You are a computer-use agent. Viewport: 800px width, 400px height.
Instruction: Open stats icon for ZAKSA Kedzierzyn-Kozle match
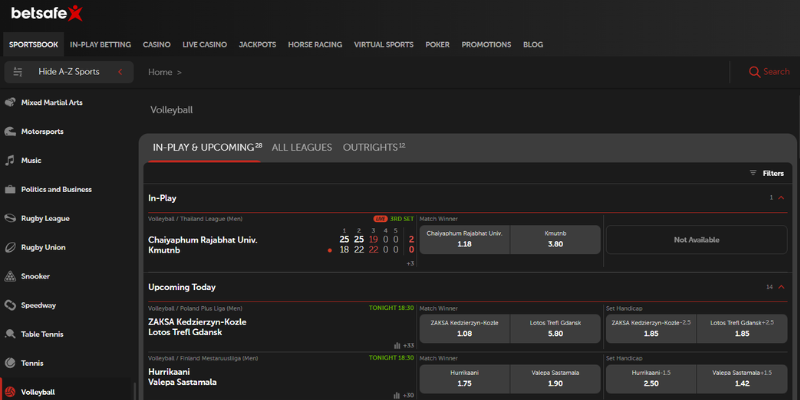pyautogui.click(x=397, y=345)
